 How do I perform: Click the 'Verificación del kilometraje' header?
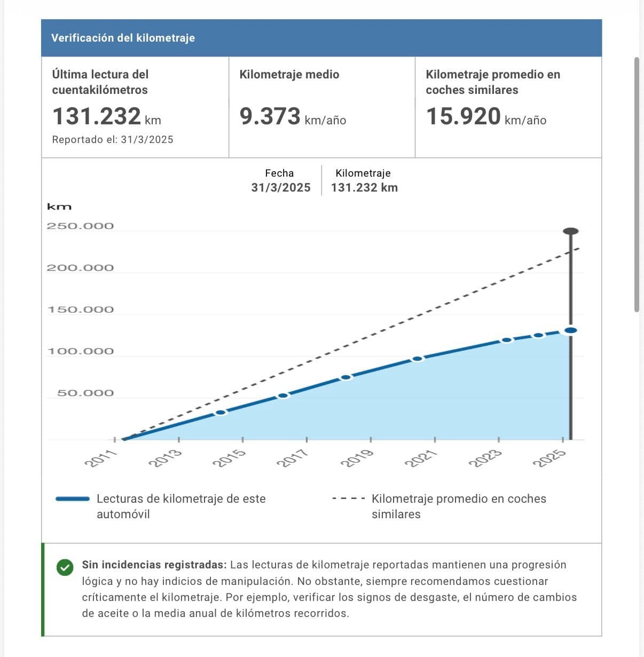point(123,38)
